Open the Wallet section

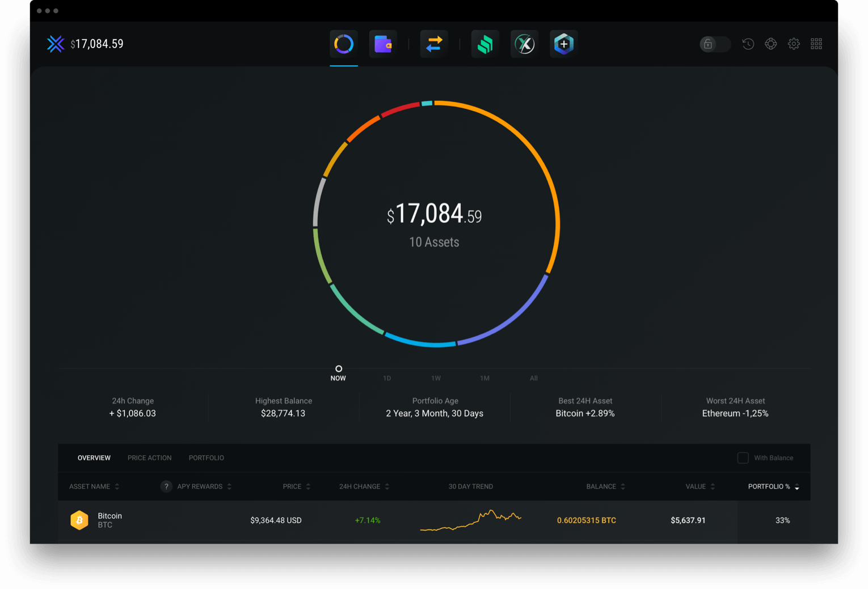pyautogui.click(x=383, y=44)
